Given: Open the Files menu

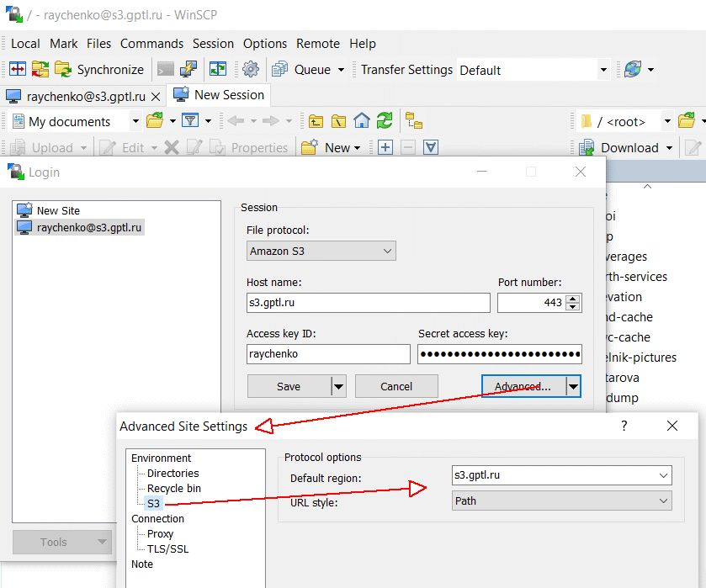Looking at the screenshot, I should pyautogui.click(x=98, y=44).
